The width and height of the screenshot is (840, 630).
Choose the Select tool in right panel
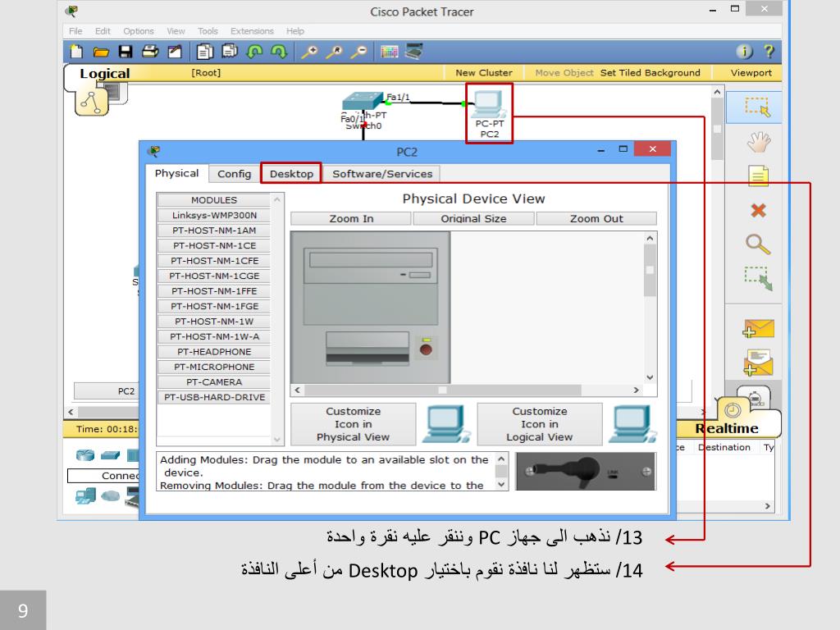pyautogui.click(x=757, y=107)
